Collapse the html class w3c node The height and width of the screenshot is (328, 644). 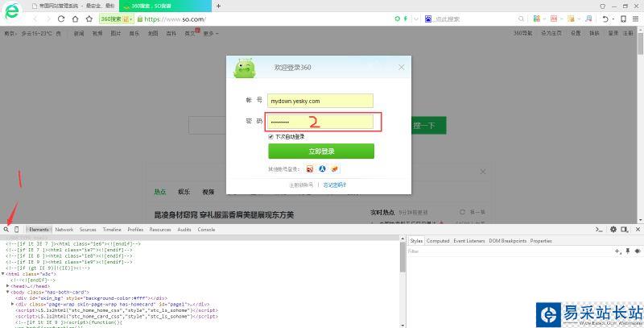coord(3,274)
